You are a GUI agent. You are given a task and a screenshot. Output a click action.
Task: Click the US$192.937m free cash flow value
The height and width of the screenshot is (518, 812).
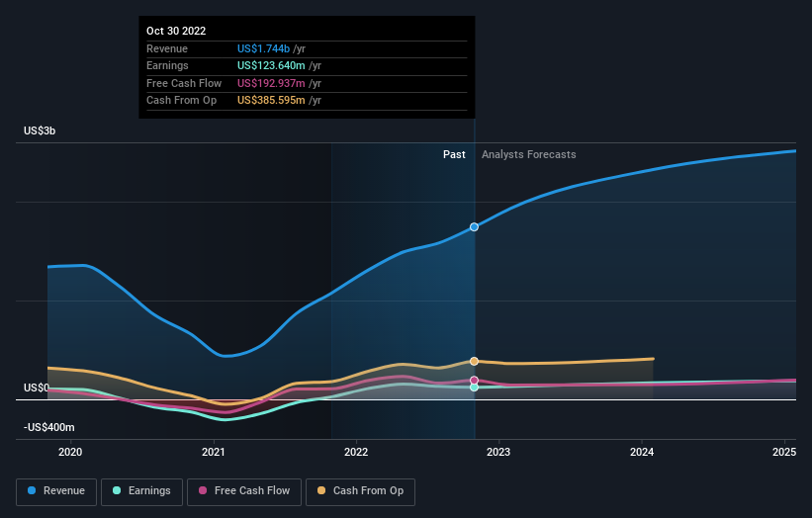(x=271, y=83)
